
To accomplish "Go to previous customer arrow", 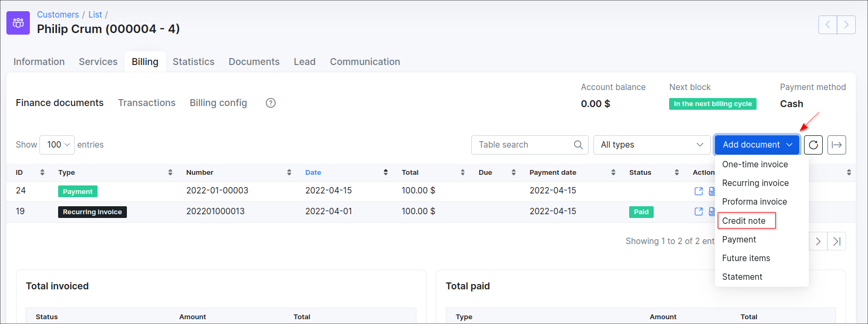I will [827, 25].
